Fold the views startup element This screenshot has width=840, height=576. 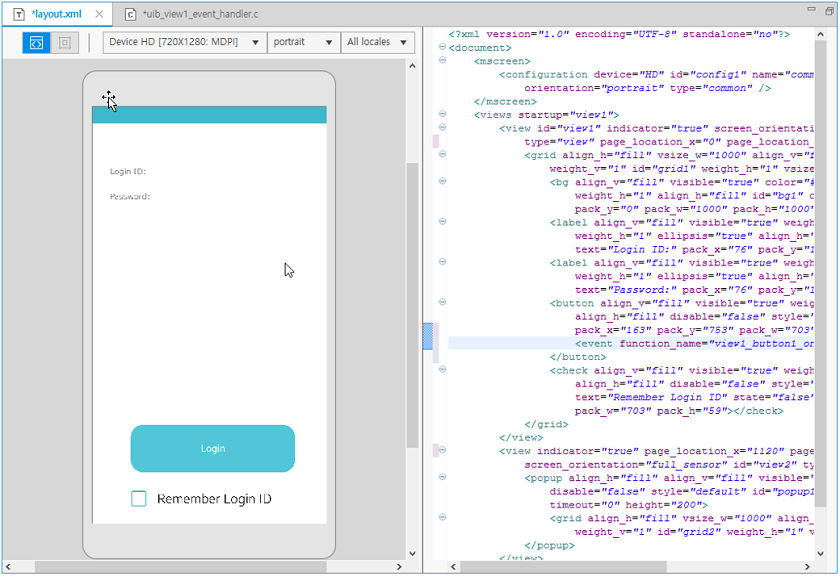pos(442,114)
